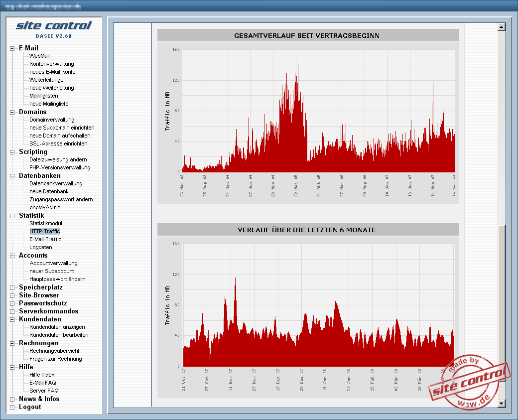Image resolution: width=518 pixels, height=420 pixels.
Task: Expand the Logout tree node
Action: tap(12, 407)
